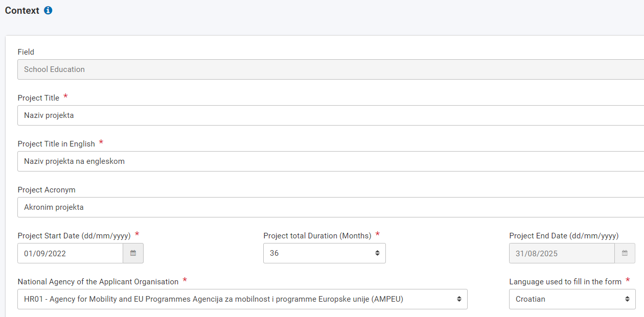Click the 'Project Start Date (dd/mm/yyyy)' label
The image size is (644, 317).
coord(74,236)
